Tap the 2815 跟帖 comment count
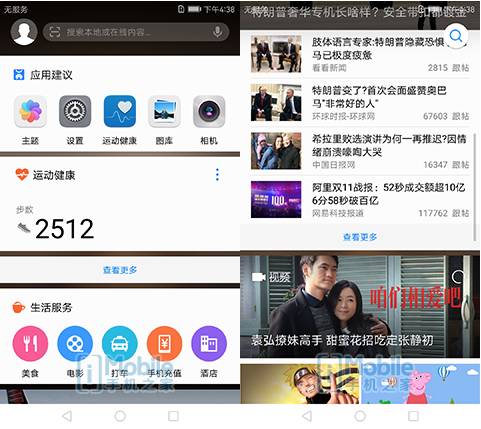The width and height of the screenshot is (481, 429). (448, 68)
